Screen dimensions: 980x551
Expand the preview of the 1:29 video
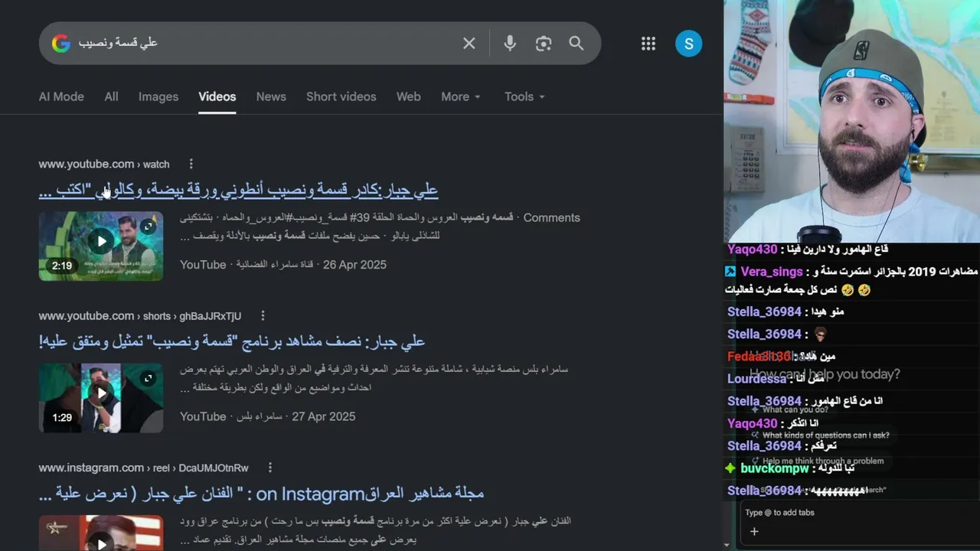point(149,378)
